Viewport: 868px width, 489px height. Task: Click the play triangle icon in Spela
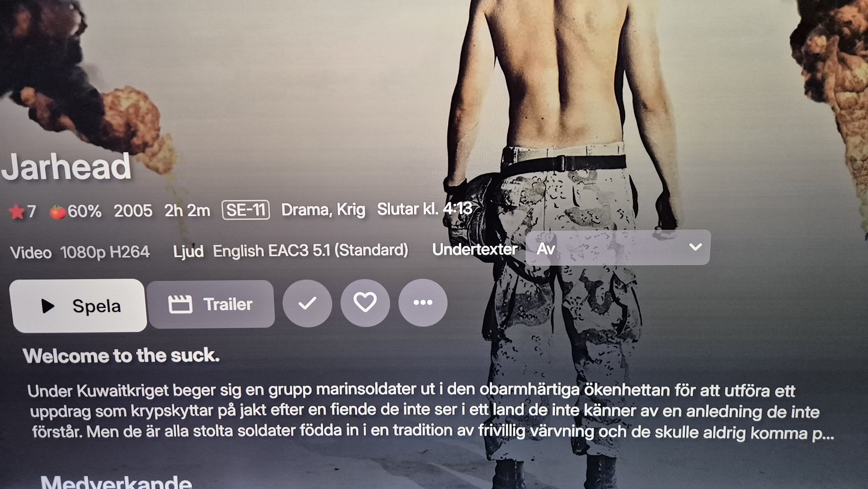[48, 306]
